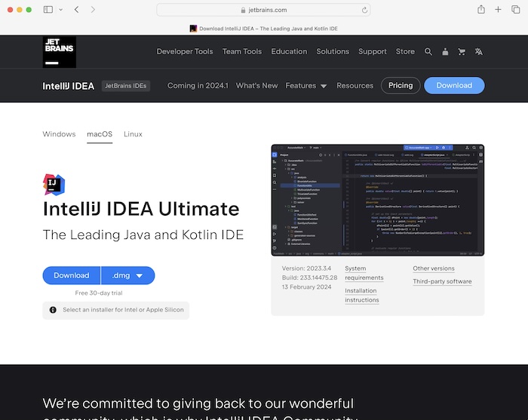Viewport: 528px width, 420px height.
Task: Click the main Download button for Ultimate
Action: (72, 276)
